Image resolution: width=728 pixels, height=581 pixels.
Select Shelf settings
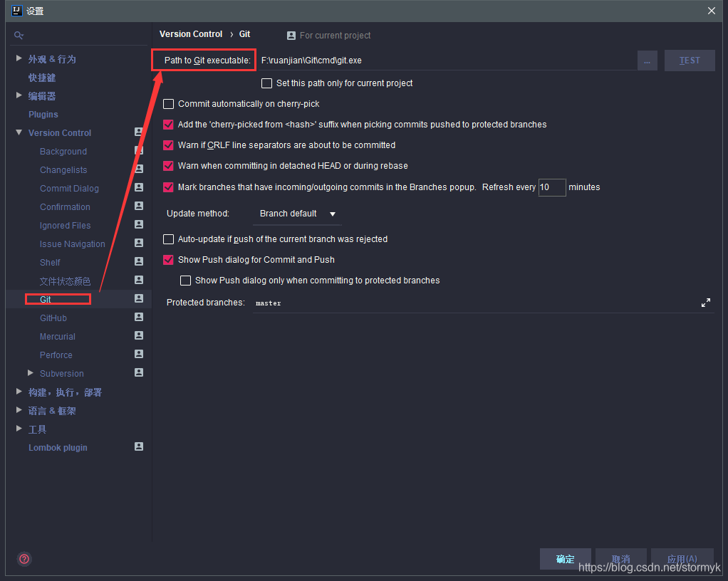click(x=50, y=262)
